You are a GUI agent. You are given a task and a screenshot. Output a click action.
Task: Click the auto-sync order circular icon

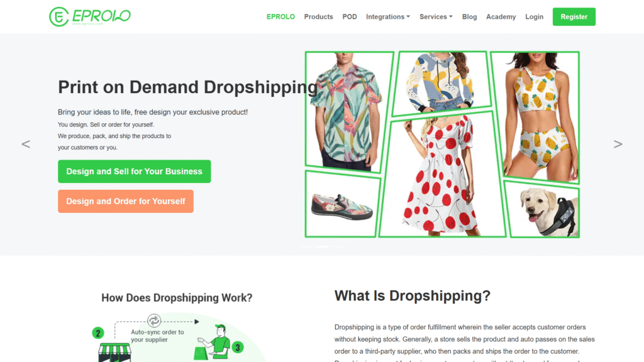[x=154, y=320]
